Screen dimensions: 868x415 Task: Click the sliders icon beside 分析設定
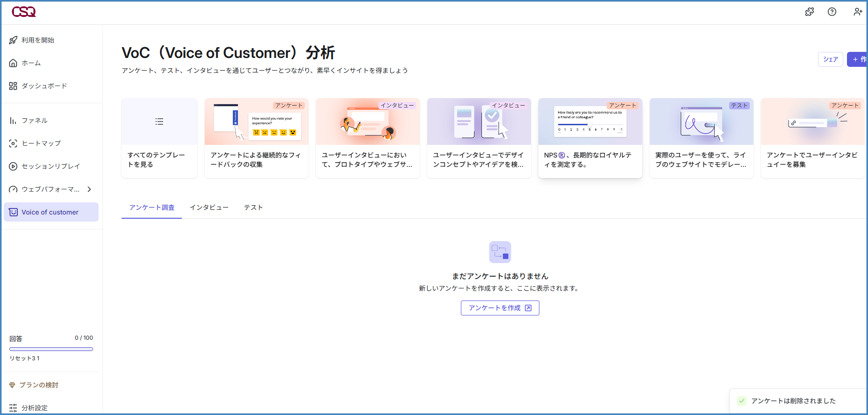[x=13, y=408]
